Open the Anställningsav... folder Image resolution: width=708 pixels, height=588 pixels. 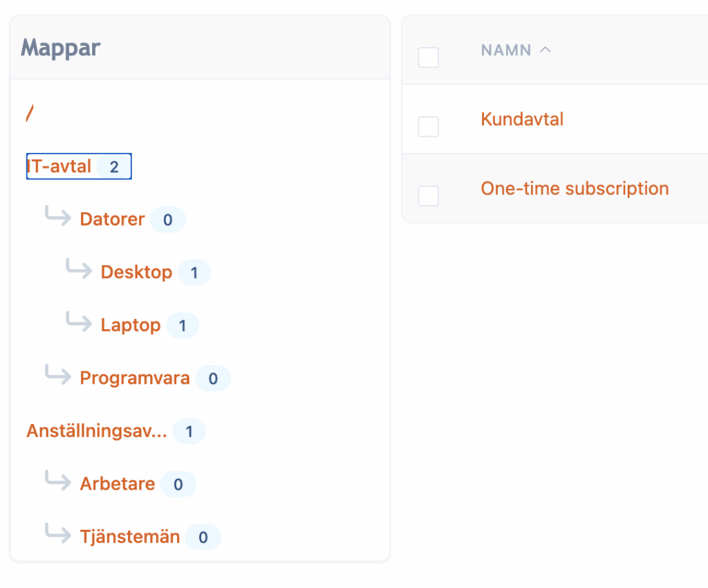[x=97, y=432]
